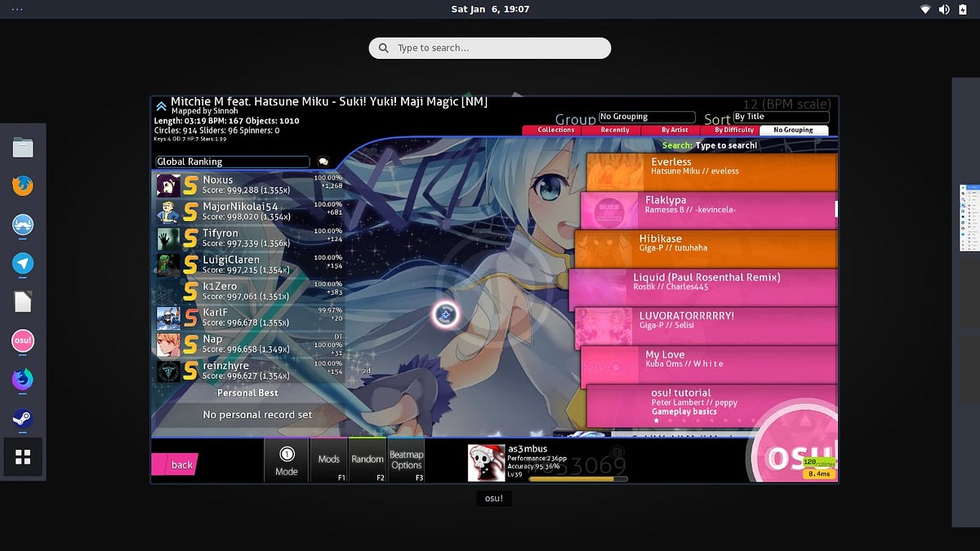Launch Firefox Nightly from the dock
The height and width of the screenshot is (551, 980).
[23, 380]
